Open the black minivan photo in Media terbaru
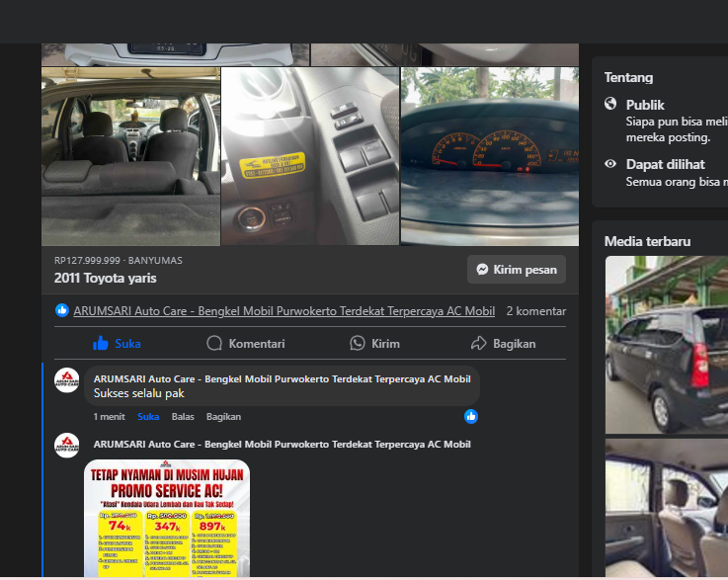The width and height of the screenshot is (728, 580). [x=667, y=345]
